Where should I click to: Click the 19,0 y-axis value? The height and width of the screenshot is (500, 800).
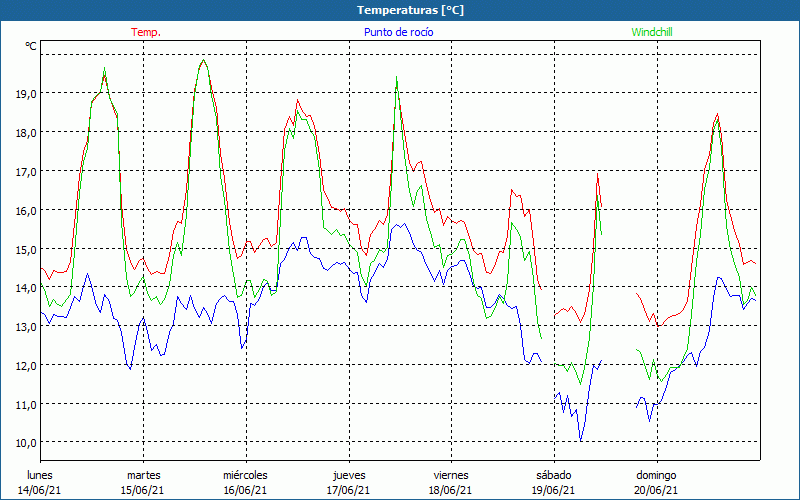[26, 93]
